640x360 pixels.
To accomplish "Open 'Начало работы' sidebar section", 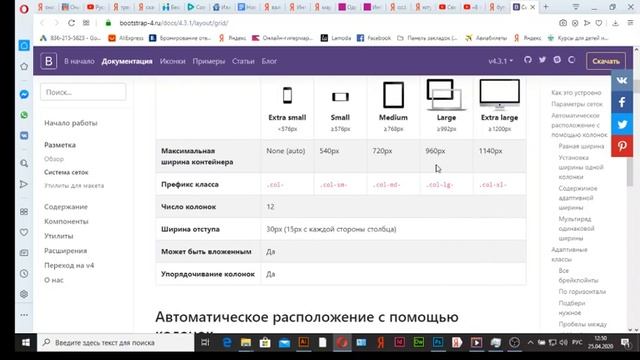I will point(71,123).
